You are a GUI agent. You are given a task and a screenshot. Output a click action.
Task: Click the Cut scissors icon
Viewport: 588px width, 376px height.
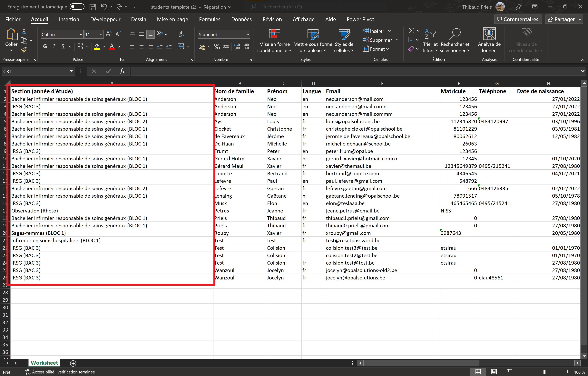(24, 31)
